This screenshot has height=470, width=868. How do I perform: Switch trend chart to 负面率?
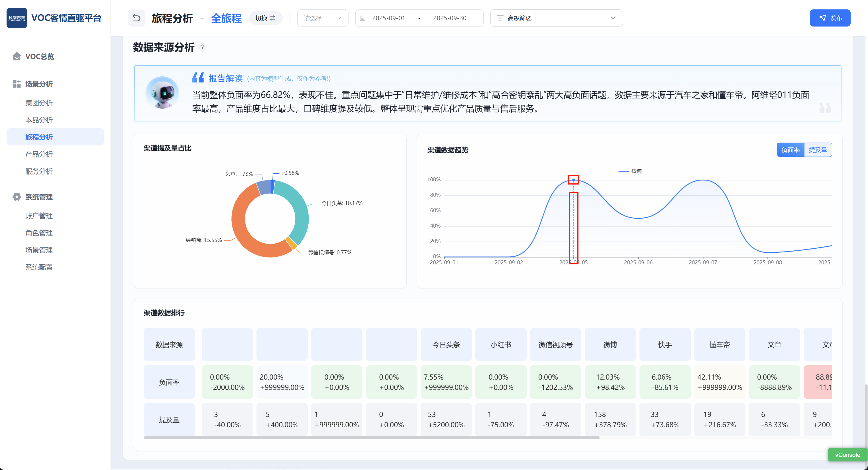coord(790,150)
